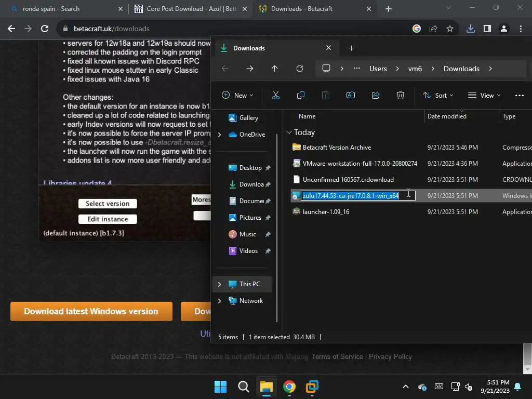Select Betacraft Version Archive file

point(337,148)
